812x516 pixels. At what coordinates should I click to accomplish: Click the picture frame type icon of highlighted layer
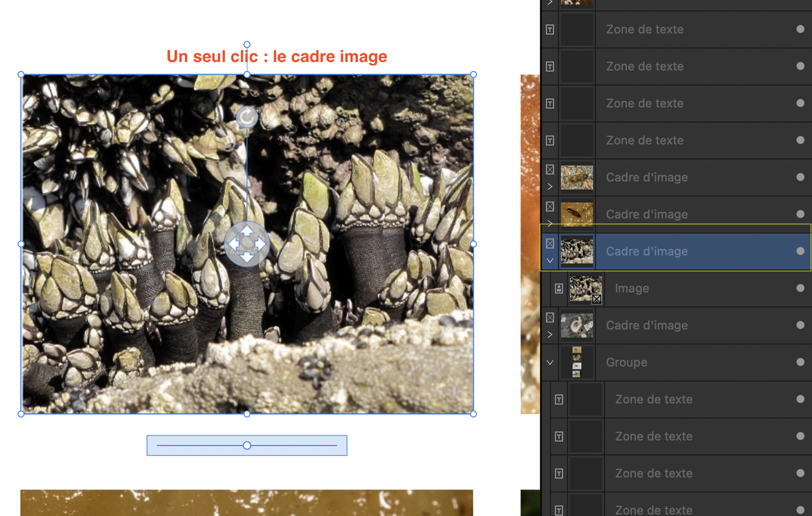(550, 244)
